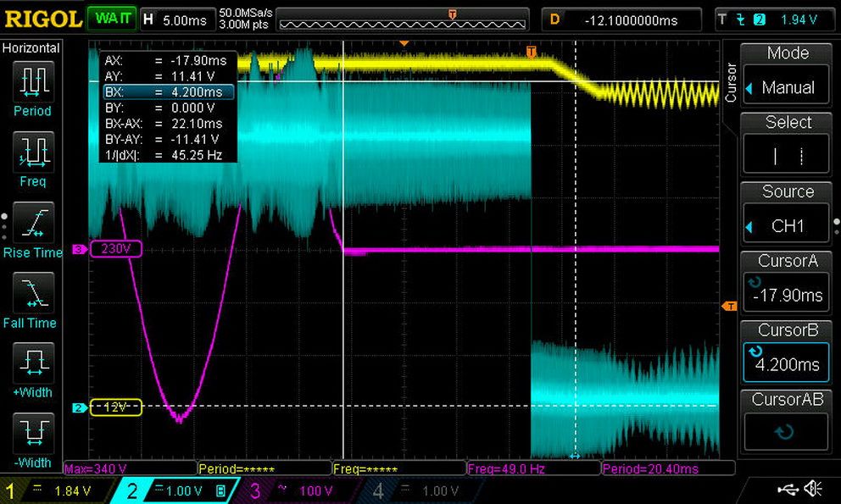Click the BX 4.200ms cursor readout row

point(169,92)
